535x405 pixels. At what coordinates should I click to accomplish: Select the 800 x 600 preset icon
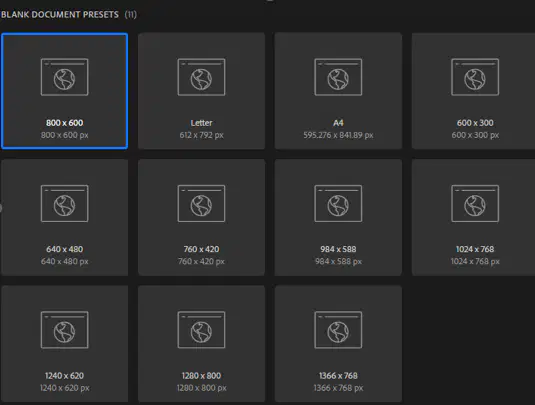[x=64, y=77]
